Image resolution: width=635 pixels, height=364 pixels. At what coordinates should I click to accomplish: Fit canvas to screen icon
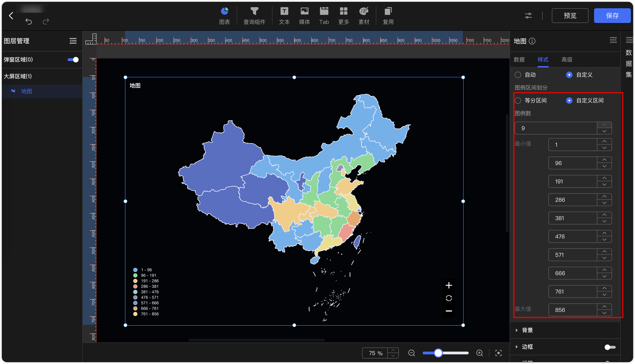point(498,353)
